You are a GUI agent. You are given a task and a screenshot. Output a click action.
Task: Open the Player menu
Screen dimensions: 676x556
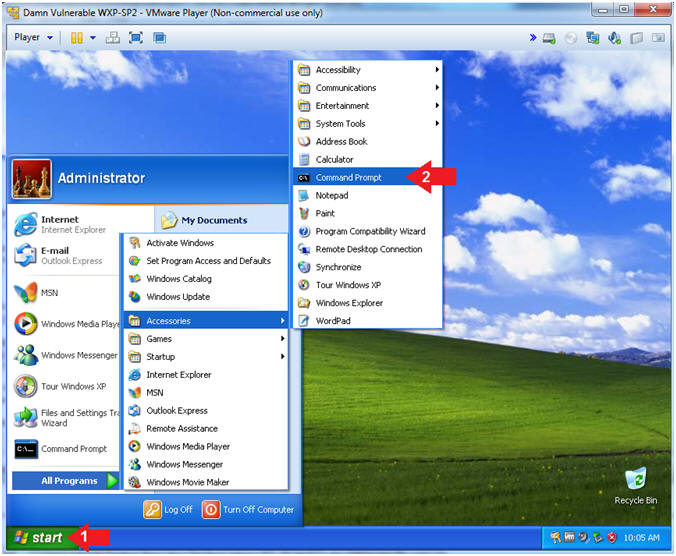34,37
